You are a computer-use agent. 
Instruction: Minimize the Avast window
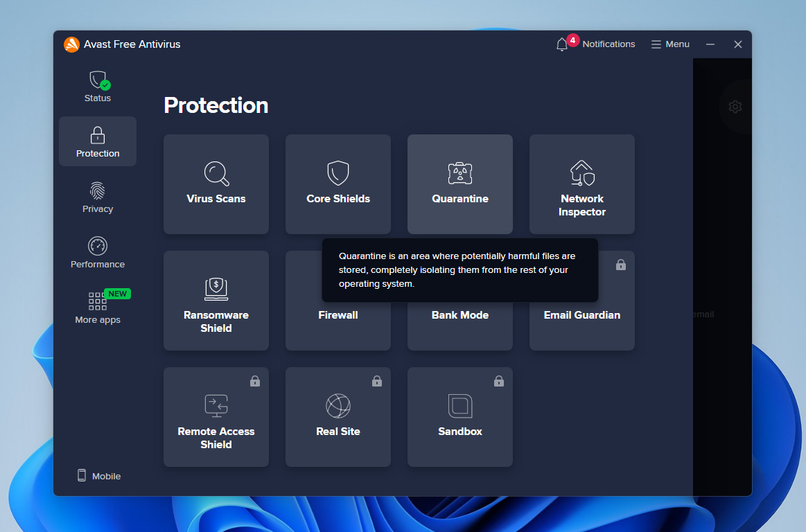click(x=710, y=44)
